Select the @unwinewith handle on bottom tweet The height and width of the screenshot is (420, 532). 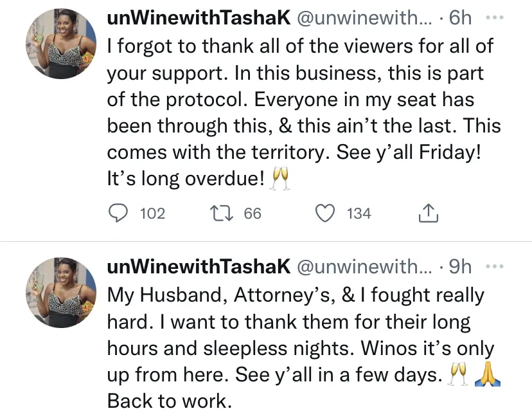point(361,267)
